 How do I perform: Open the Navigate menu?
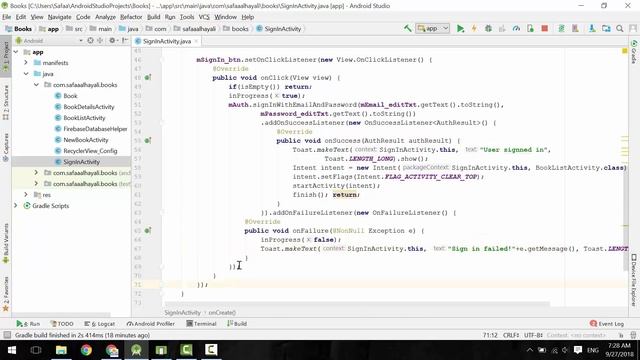(60, 17)
